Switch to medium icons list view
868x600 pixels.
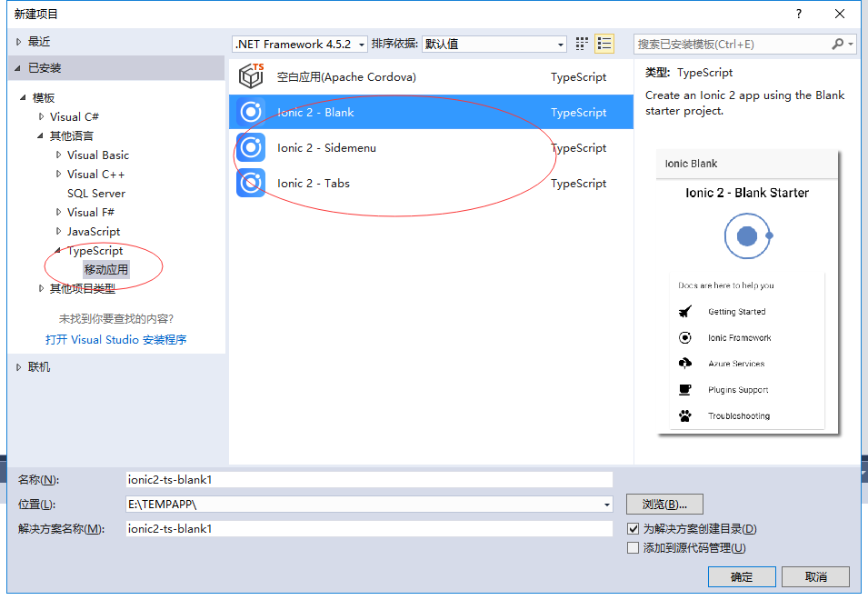click(604, 44)
